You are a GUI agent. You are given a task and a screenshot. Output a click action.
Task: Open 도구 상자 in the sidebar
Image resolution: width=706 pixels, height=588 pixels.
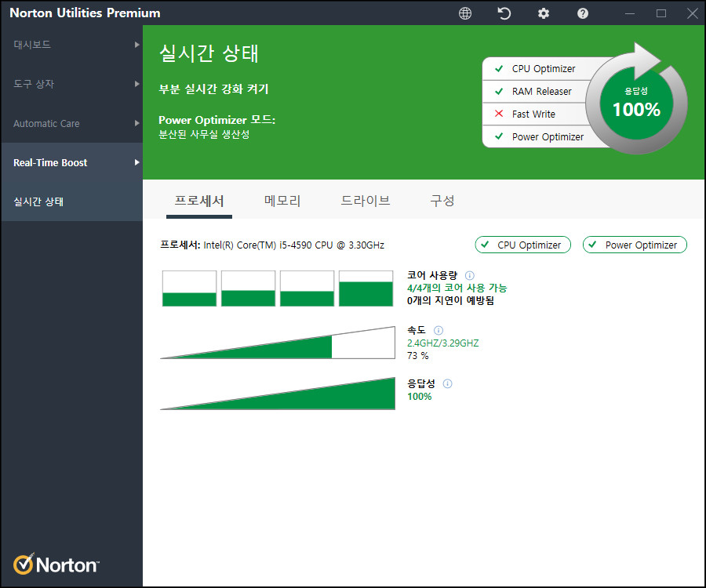(71, 84)
